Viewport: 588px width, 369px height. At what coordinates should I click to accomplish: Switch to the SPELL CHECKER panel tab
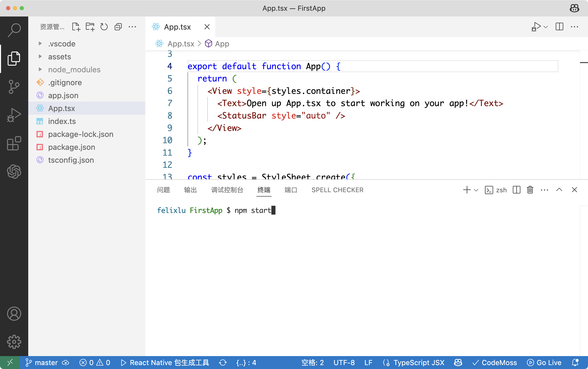click(337, 190)
